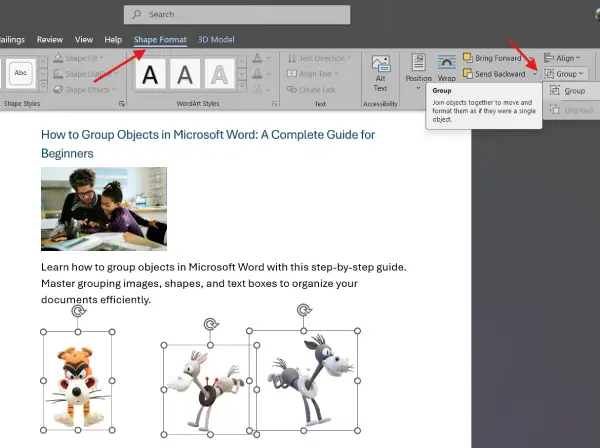The width and height of the screenshot is (600, 448).
Task: Click the introductory paragraph text
Action: 224,283
